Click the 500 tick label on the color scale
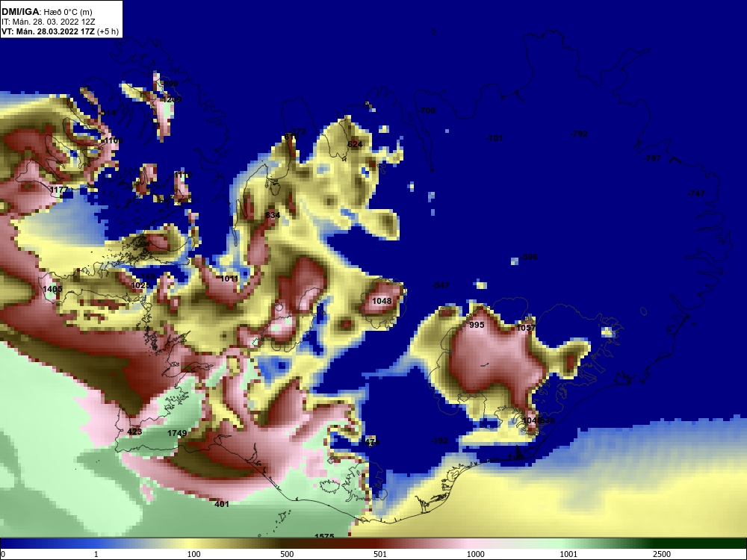 [287, 554]
